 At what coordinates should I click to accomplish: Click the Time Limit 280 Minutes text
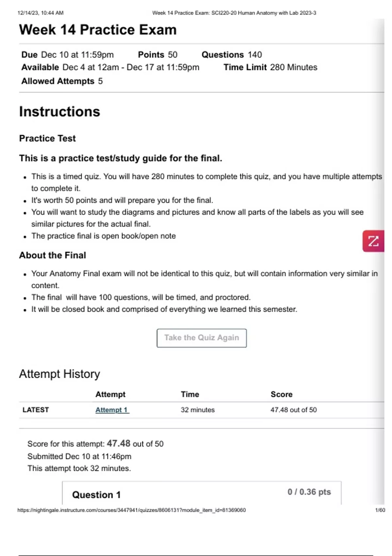[x=270, y=67]
